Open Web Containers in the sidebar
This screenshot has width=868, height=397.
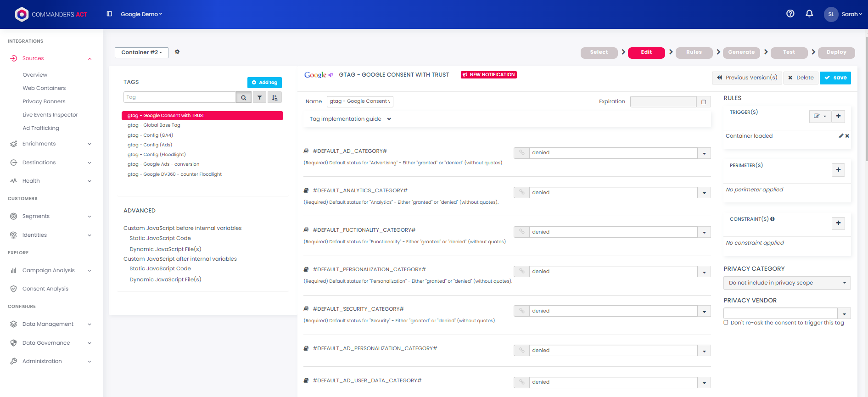tap(44, 88)
